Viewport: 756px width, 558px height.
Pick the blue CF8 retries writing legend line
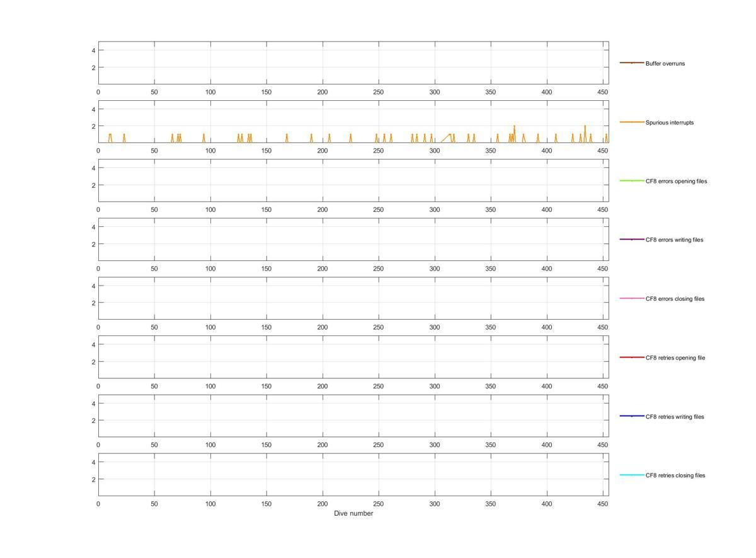pyautogui.click(x=632, y=416)
